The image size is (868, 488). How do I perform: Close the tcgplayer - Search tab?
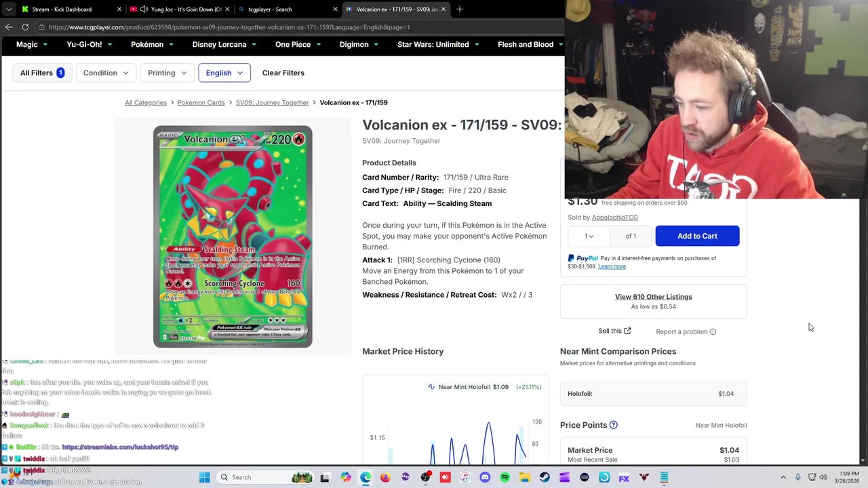click(335, 9)
